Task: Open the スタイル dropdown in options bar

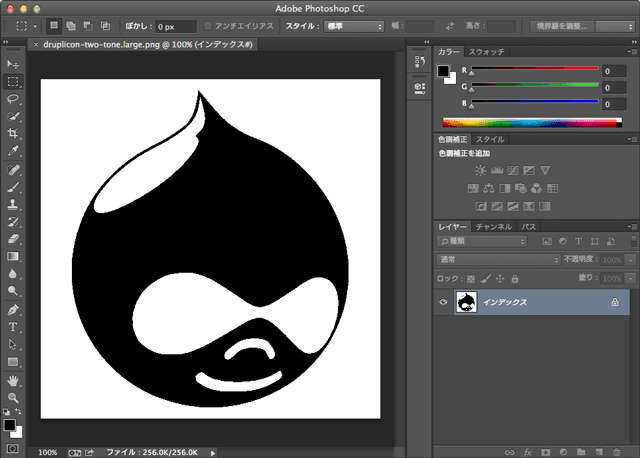Action: coord(354,26)
